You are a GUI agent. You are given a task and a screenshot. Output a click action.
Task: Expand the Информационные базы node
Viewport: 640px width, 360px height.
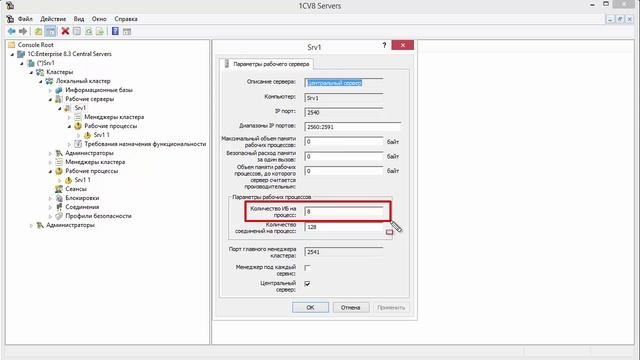tap(50, 90)
